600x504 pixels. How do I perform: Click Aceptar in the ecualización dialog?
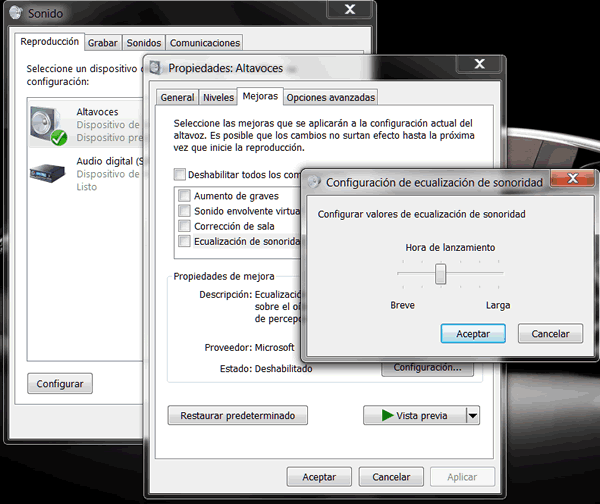pyautogui.click(x=473, y=334)
